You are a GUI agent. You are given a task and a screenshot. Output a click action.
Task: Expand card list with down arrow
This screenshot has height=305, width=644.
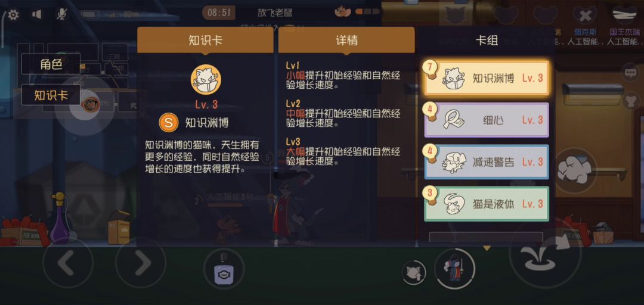point(487,248)
